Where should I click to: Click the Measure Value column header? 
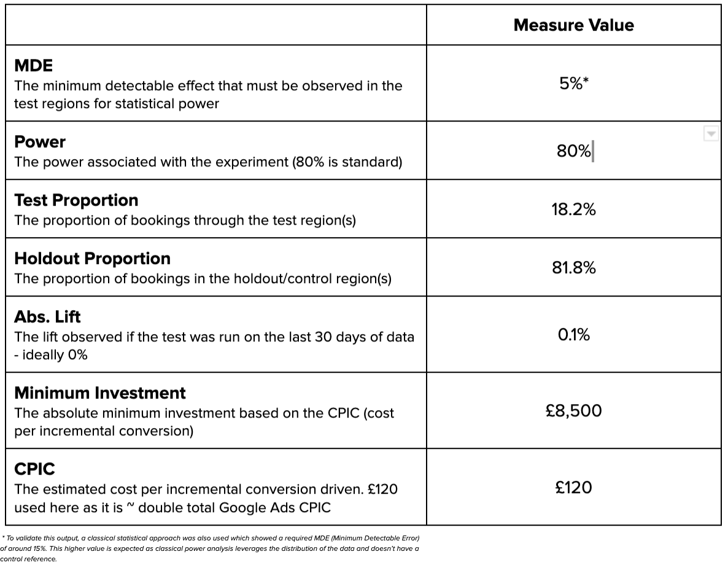573,25
